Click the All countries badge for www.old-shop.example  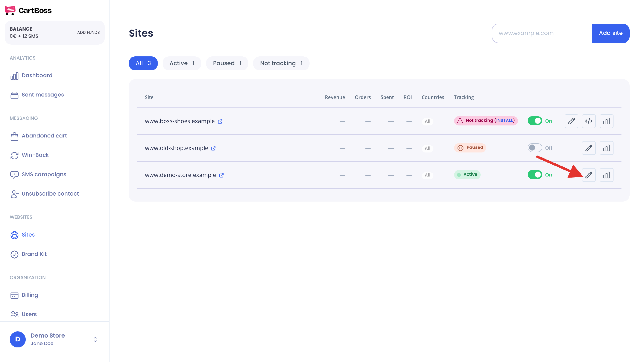point(427,148)
